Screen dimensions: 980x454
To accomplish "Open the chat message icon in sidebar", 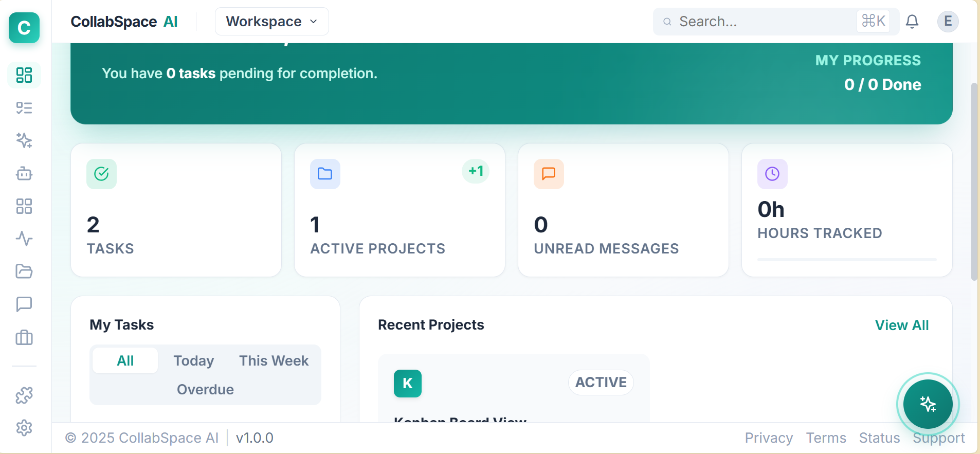I will pos(24,304).
